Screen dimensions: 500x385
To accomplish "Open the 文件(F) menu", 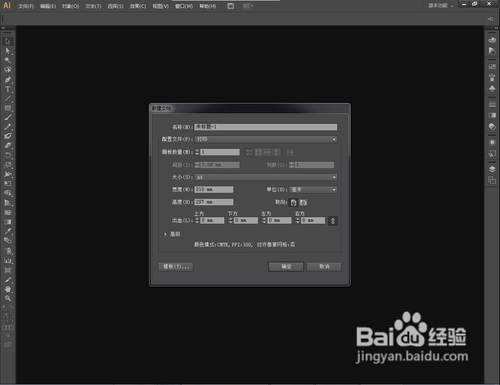I will point(26,6).
